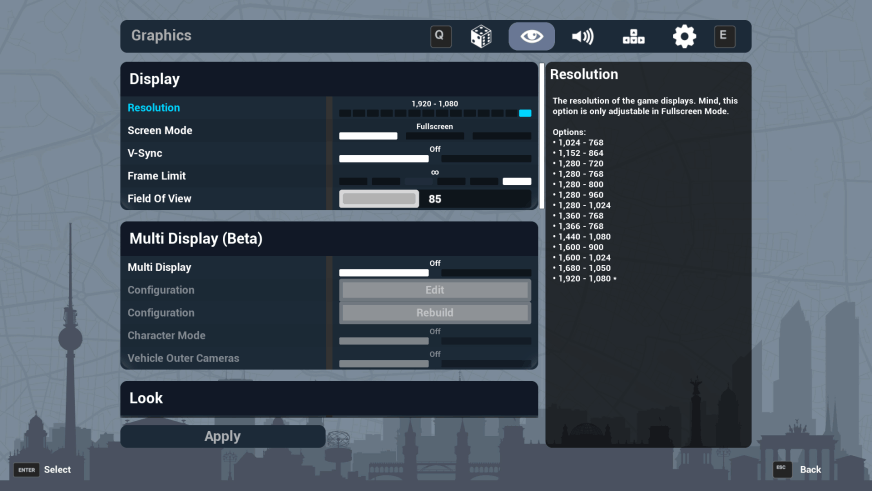Click the ESC key hint icon

point(782,469)
